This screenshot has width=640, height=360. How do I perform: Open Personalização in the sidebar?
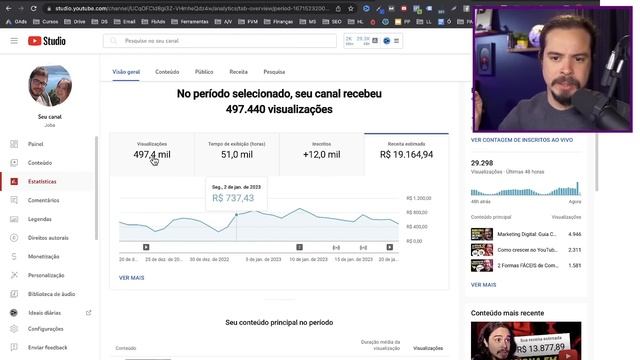coord(46,276)
